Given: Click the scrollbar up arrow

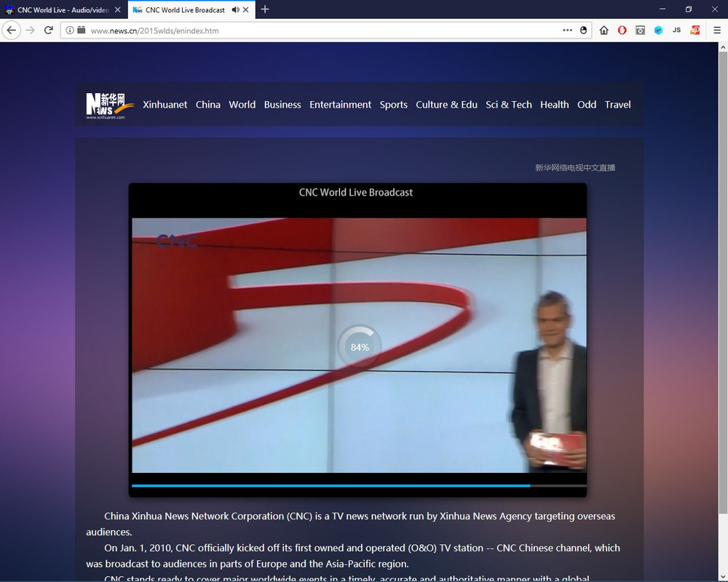Looking at the screenshot, I should coord(723,47).
